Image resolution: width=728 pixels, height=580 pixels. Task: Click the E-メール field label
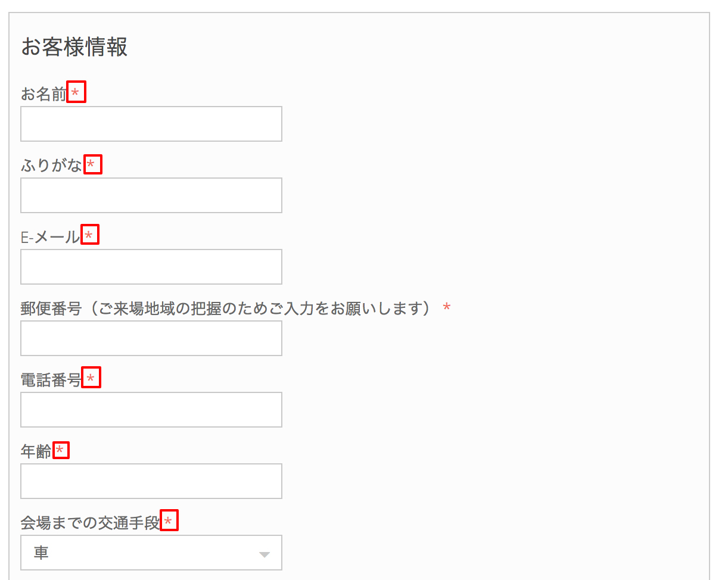(51, 237)
